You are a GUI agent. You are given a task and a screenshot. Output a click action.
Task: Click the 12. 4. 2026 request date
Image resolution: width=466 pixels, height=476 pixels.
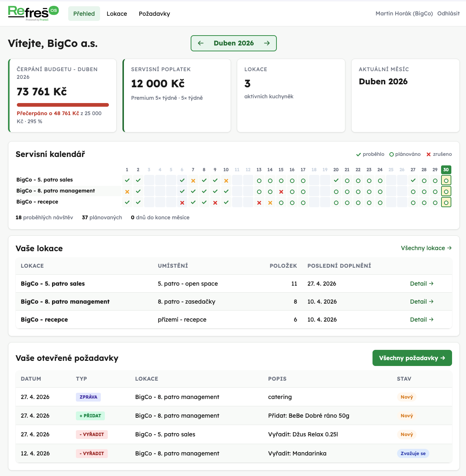[35, 453]
